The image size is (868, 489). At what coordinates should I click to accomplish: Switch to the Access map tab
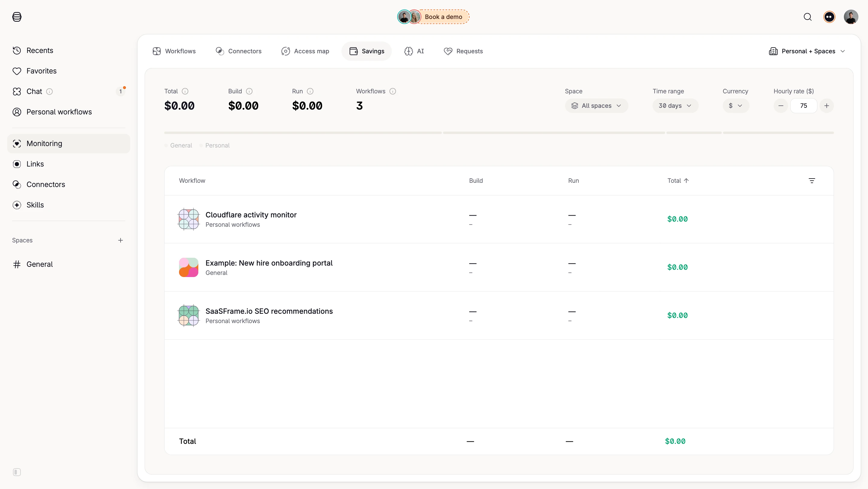click(x=305, y=51)
